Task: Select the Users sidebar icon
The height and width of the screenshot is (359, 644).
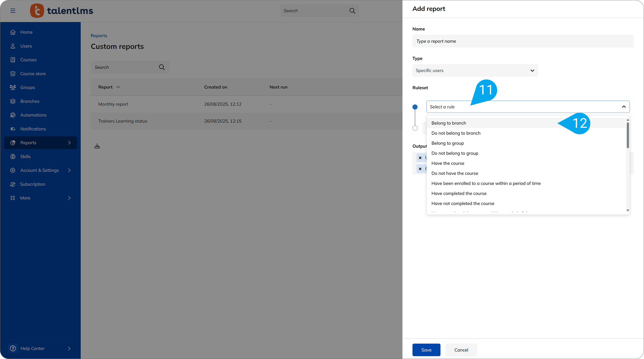Action: [13, 46]
